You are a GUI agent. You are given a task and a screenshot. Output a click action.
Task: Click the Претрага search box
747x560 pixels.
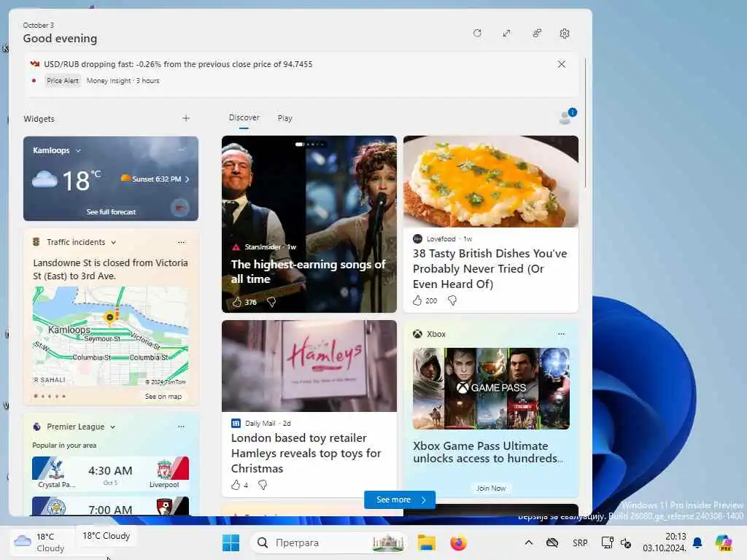point(329,542)
